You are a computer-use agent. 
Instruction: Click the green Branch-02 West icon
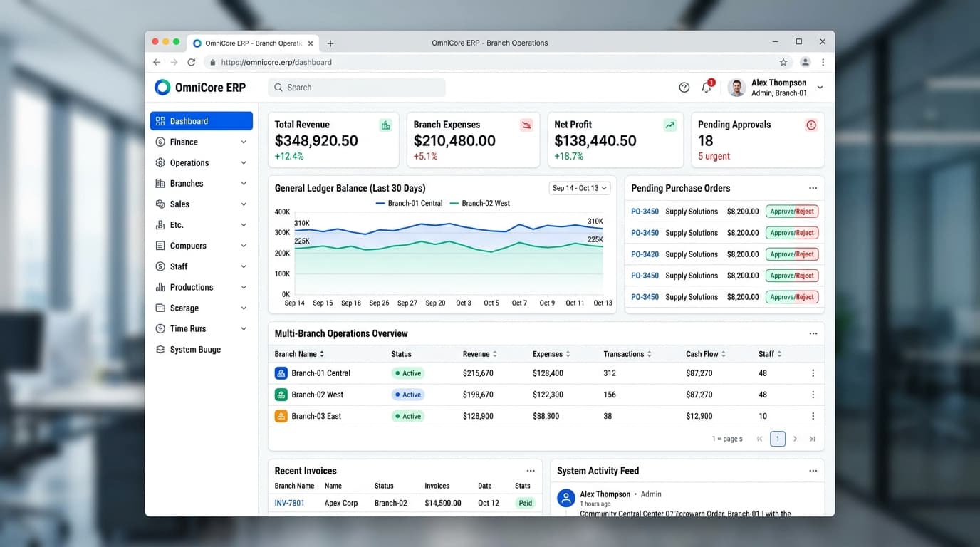pos(281,395)
